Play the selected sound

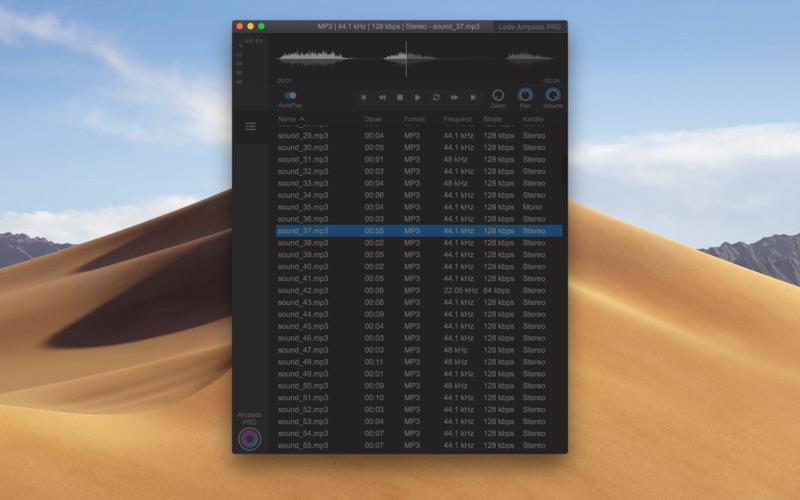coord(418,97)
